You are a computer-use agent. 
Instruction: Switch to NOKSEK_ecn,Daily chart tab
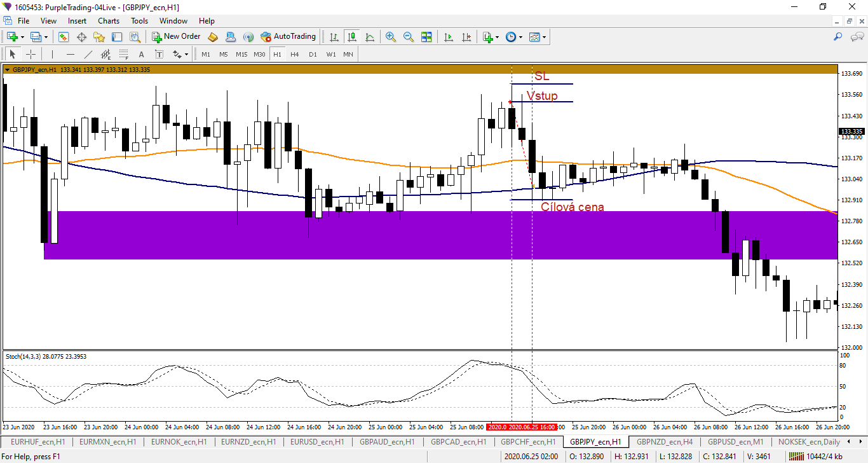point(808,441)
